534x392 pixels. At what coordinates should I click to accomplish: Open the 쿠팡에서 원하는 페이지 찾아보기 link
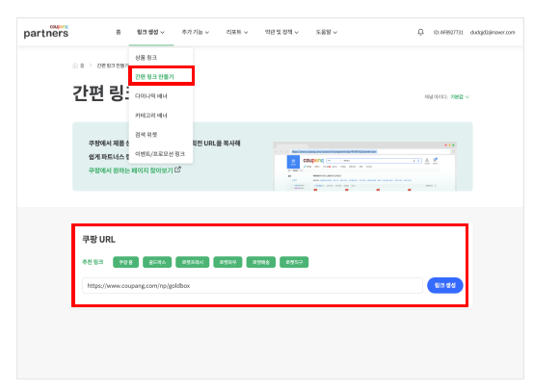(x=131, y=170)
